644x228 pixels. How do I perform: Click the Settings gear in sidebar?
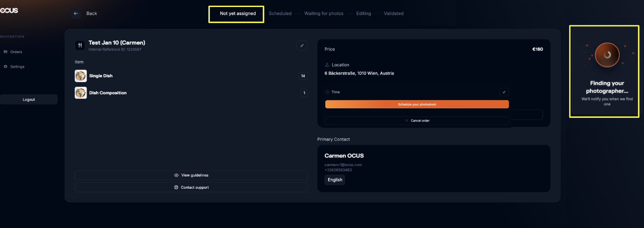[x=6, y=67]
